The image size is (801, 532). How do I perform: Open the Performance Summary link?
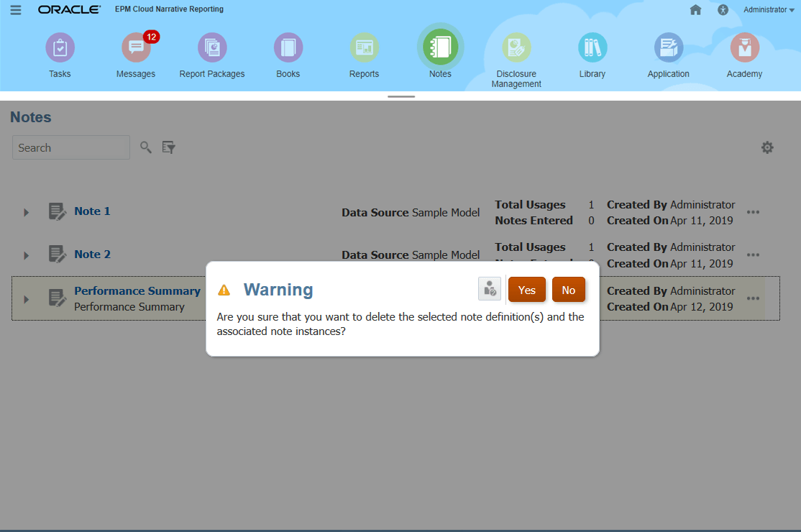137,290
